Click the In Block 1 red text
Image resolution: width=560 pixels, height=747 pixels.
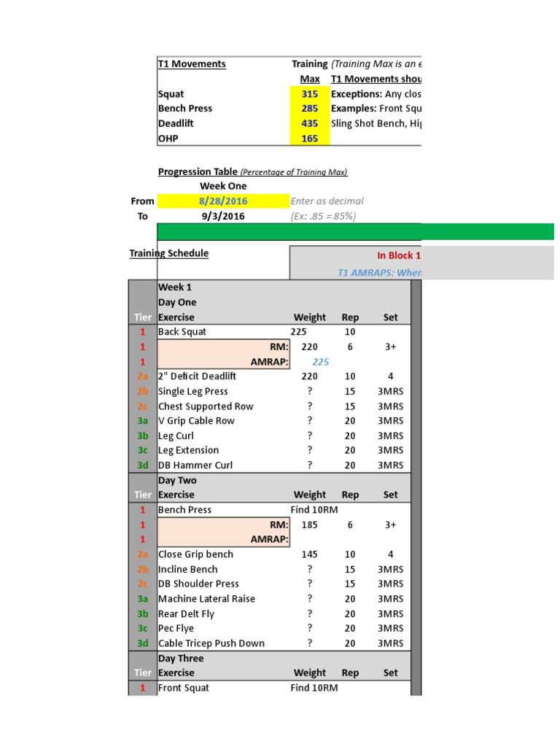[399, 255]
